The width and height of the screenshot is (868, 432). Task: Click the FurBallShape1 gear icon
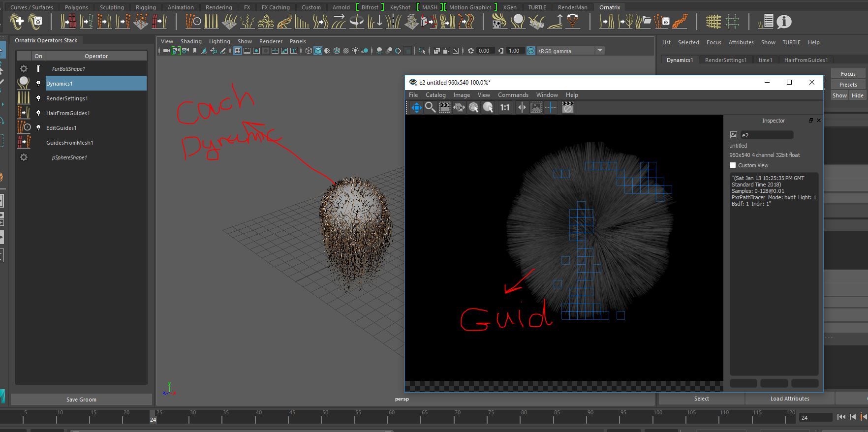click(24, 69)
